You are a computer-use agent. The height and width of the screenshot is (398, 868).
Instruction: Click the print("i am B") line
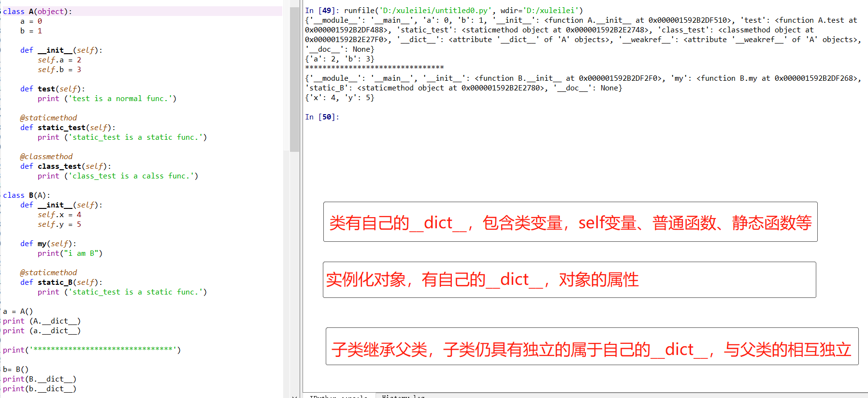[x=70, y=253]
